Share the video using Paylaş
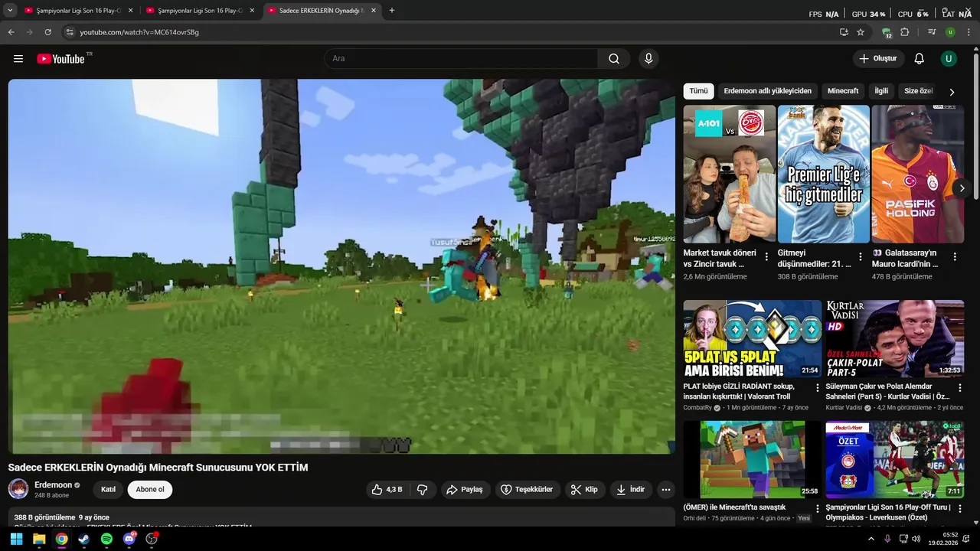The width and height of the screenshot is (980, 551). tap(465, 490)
